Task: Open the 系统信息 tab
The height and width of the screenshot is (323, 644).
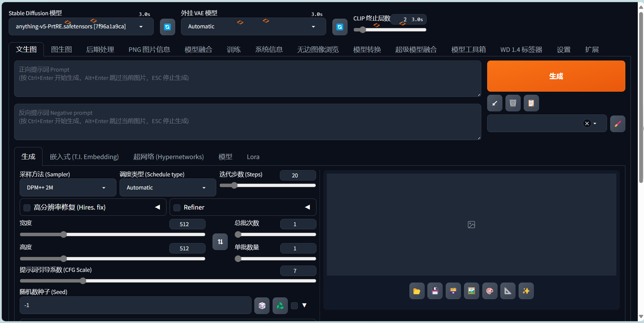Action: pyautogui.click(x=269, y=49)
